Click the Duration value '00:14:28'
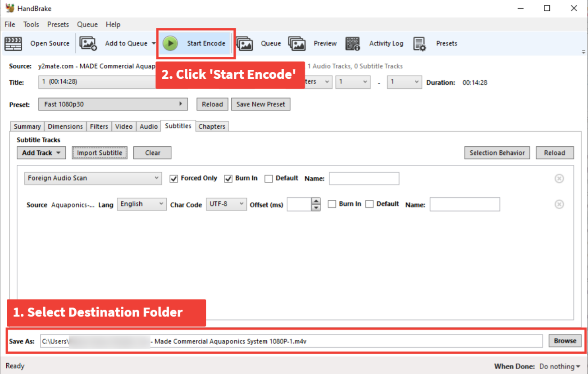 click(475, 82)
